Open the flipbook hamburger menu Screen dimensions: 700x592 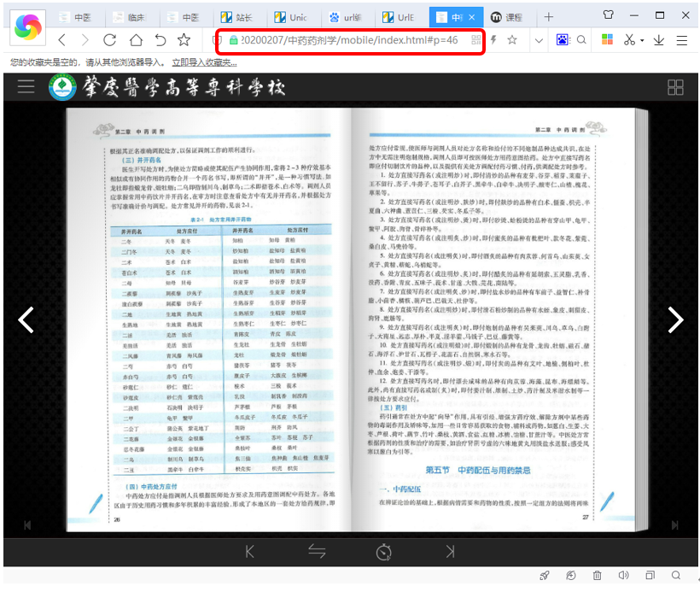pyautogui.click(x=26, y=86)
